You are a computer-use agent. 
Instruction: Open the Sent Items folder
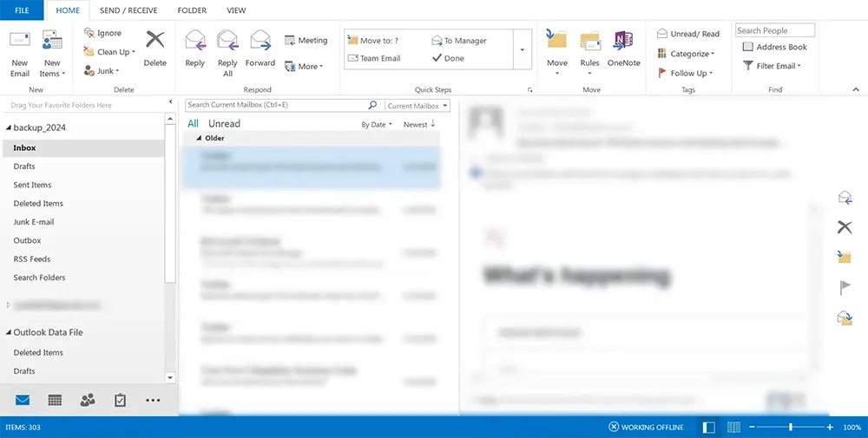[x=33, y=185]
